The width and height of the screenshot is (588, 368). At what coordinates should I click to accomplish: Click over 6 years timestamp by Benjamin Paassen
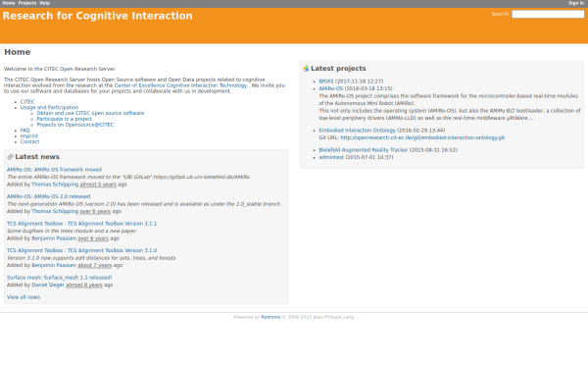click(93, 238)
